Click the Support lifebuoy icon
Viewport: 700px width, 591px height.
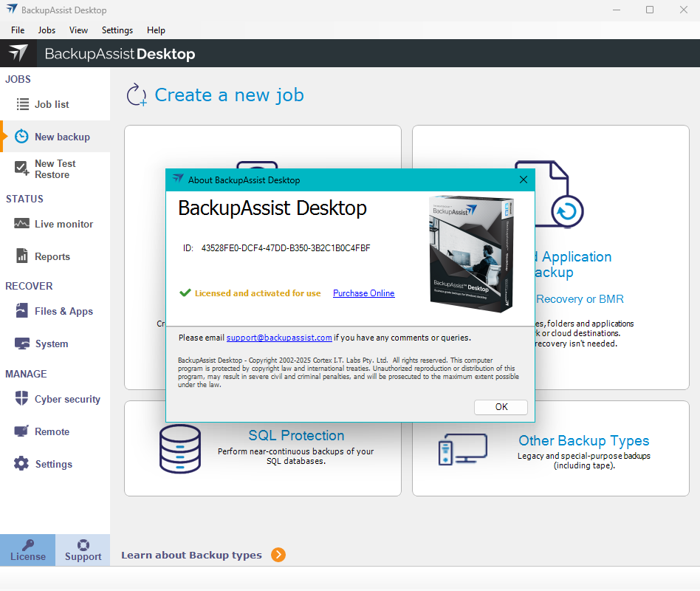(x=83, y=545)
